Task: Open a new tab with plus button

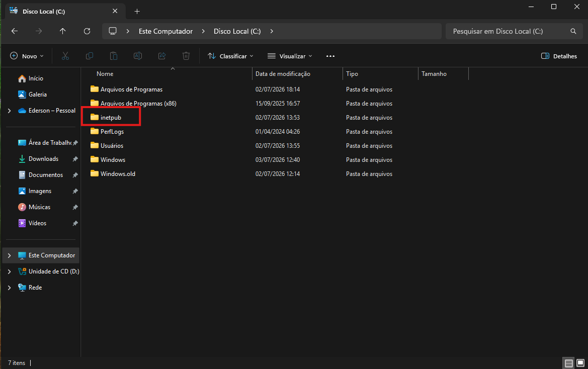Action: (x=137, y=12)
